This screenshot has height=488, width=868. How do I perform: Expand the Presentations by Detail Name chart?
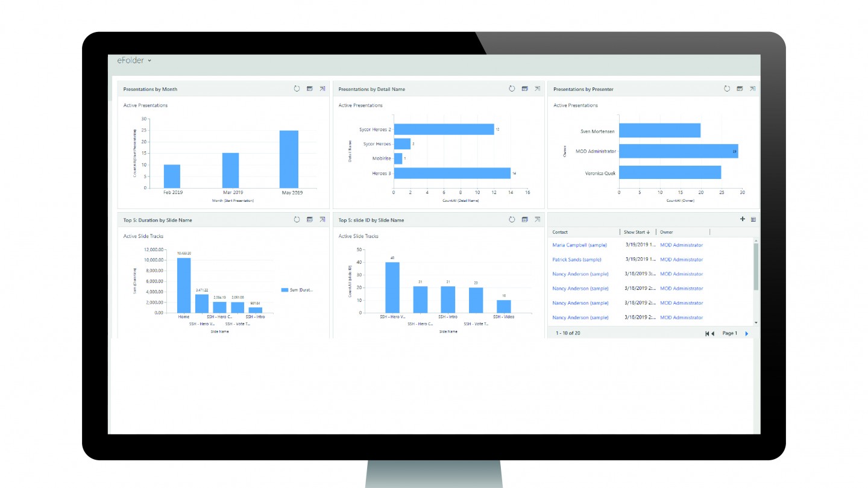tap(537, 89)
